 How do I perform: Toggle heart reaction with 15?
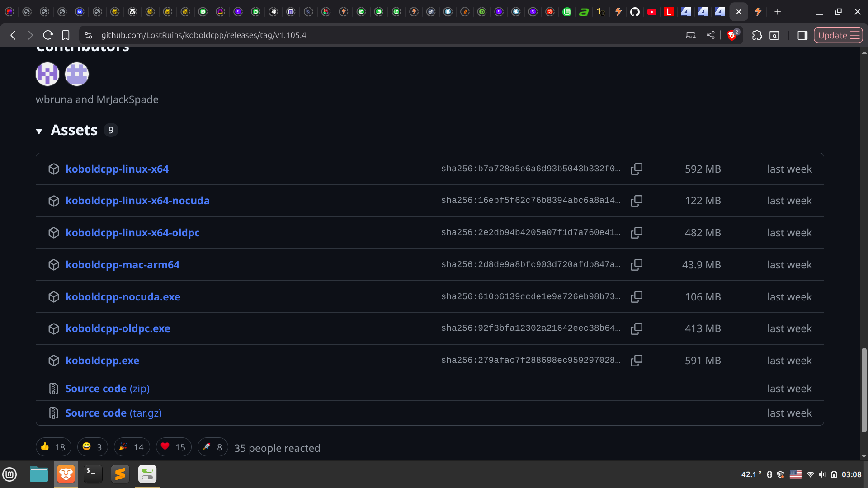click(x=174, y=447)
